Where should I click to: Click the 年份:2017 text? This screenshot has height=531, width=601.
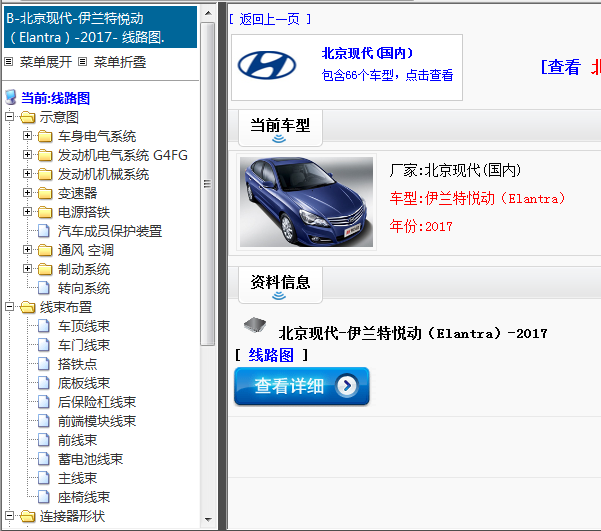421,226
